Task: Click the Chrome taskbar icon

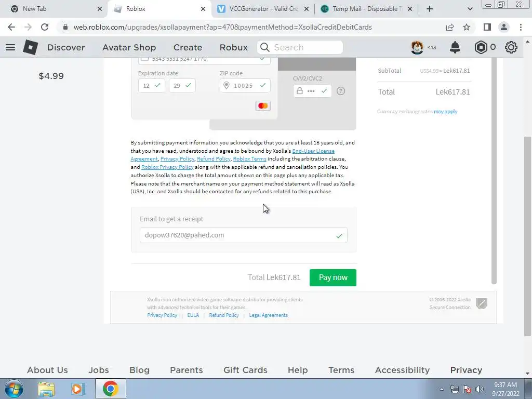Action: point(110,389)
